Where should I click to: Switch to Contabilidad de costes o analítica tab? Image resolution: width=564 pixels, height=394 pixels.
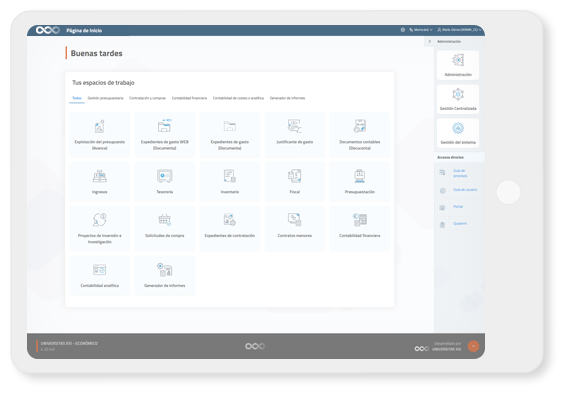[238, 98]
